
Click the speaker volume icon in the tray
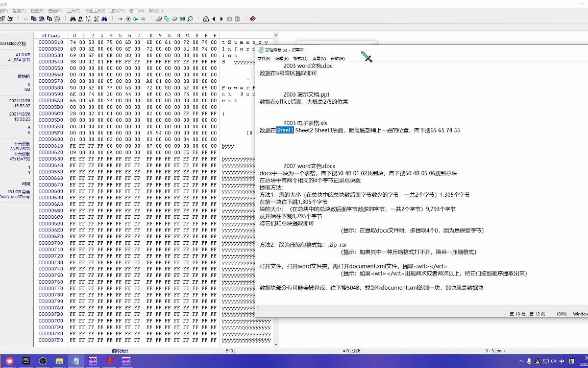coord(553,361)
